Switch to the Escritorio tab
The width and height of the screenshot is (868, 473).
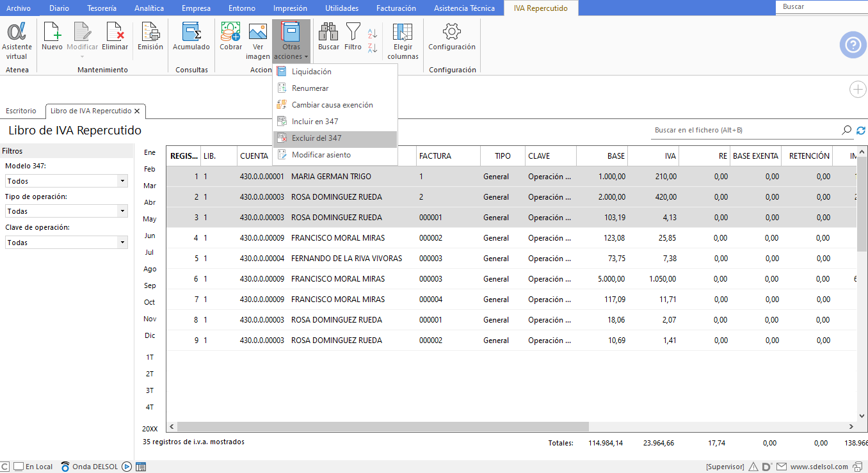21,111
